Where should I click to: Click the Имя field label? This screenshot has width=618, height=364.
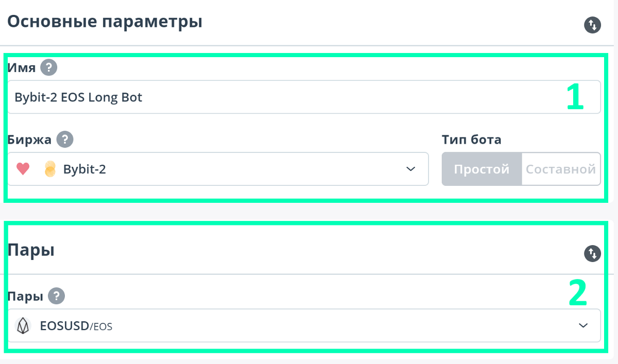tap(21, 67)
